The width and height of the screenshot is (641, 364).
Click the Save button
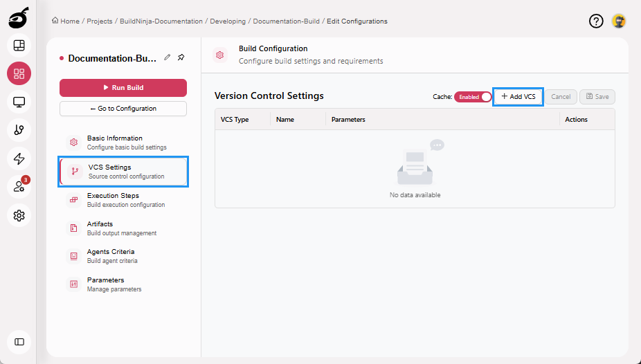click(597, 97)
